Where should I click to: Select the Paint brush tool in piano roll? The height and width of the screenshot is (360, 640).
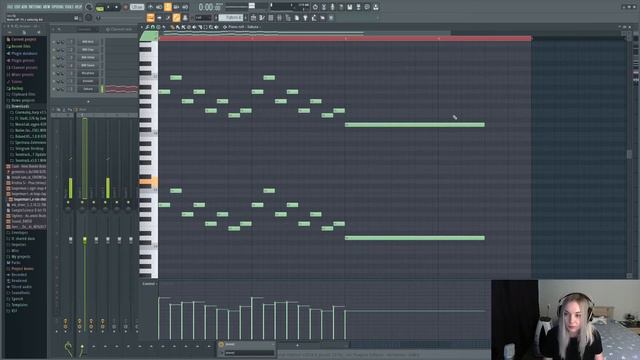(178, 27)
